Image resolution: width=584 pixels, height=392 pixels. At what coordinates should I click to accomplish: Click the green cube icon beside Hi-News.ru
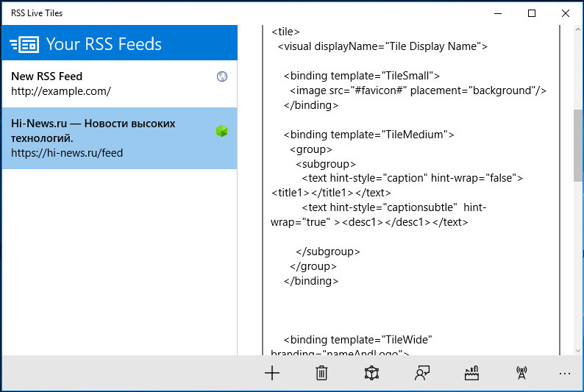click(221, 131)
